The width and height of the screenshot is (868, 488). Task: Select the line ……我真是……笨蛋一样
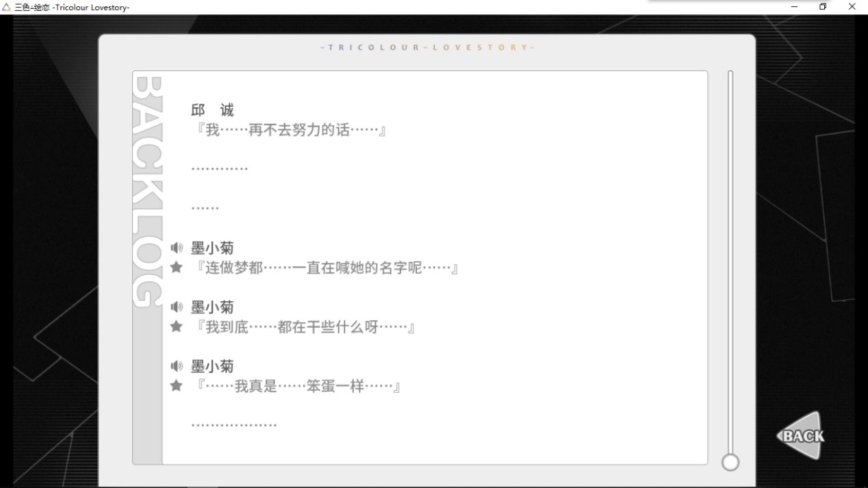pyautogui.click(x=298, y=387)
